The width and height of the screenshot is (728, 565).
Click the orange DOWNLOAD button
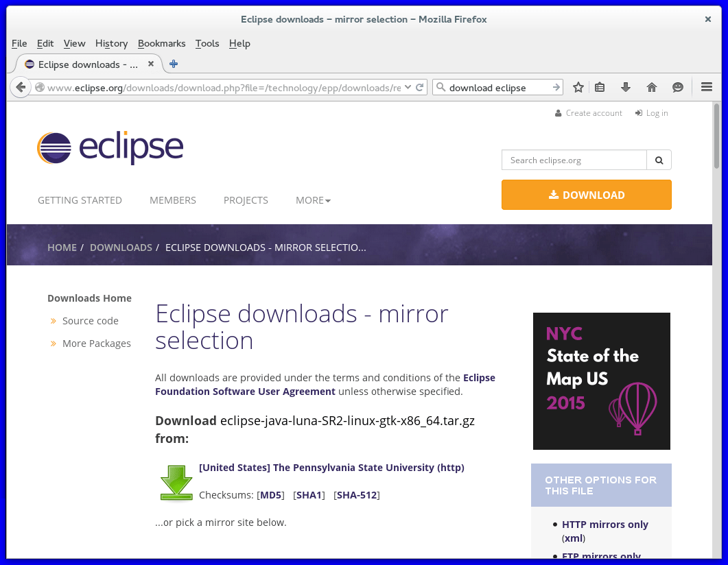pos(587,195)
